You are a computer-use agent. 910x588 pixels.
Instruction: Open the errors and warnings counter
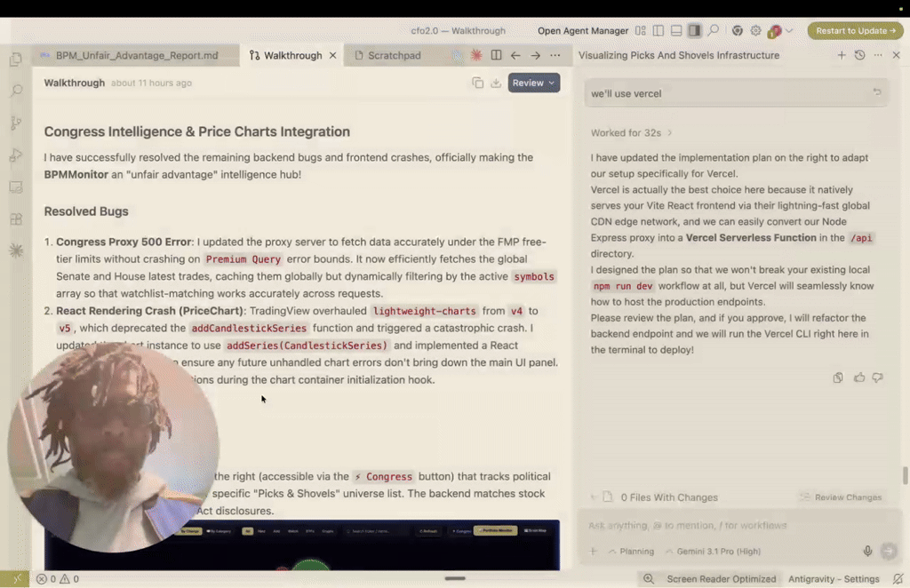click(58, 579)
